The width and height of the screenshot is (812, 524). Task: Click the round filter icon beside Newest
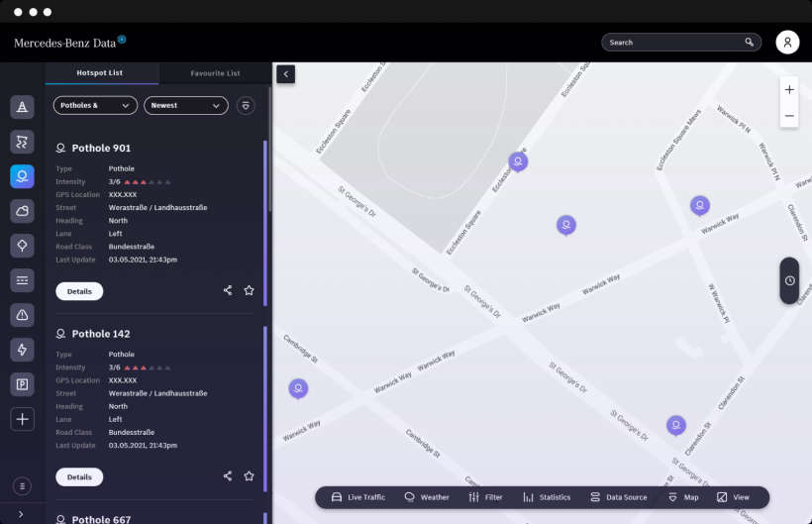pos(246,106)
